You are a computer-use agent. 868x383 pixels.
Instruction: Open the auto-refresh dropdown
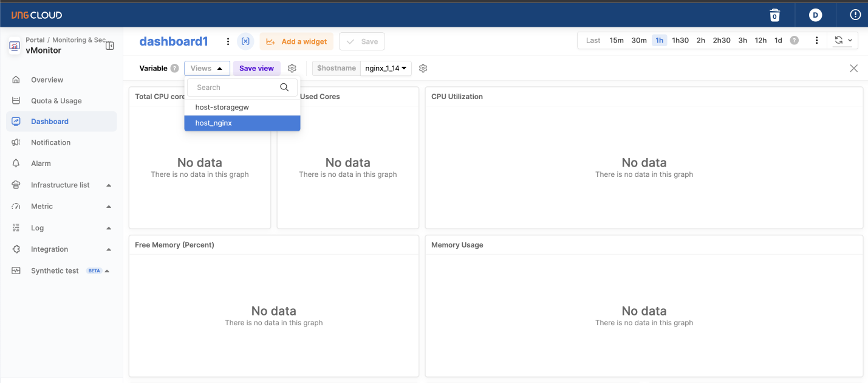[x=843, y=41]
